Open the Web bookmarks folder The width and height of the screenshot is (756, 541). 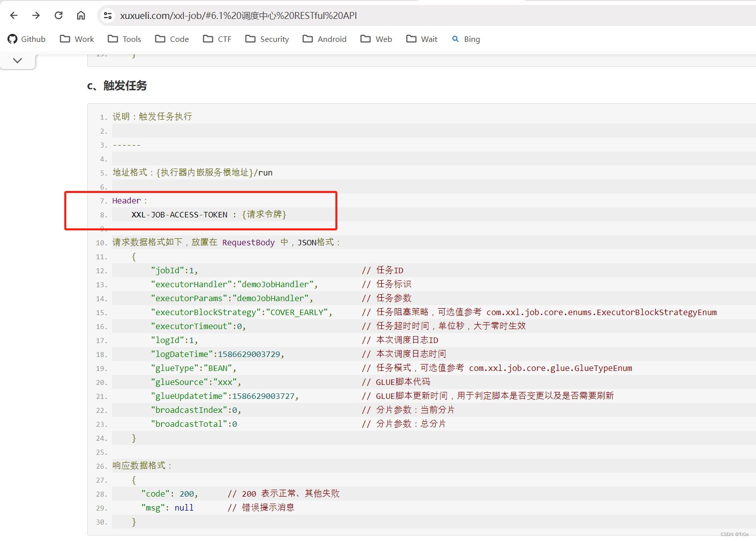pyautogui.click(x=376, y=39)
